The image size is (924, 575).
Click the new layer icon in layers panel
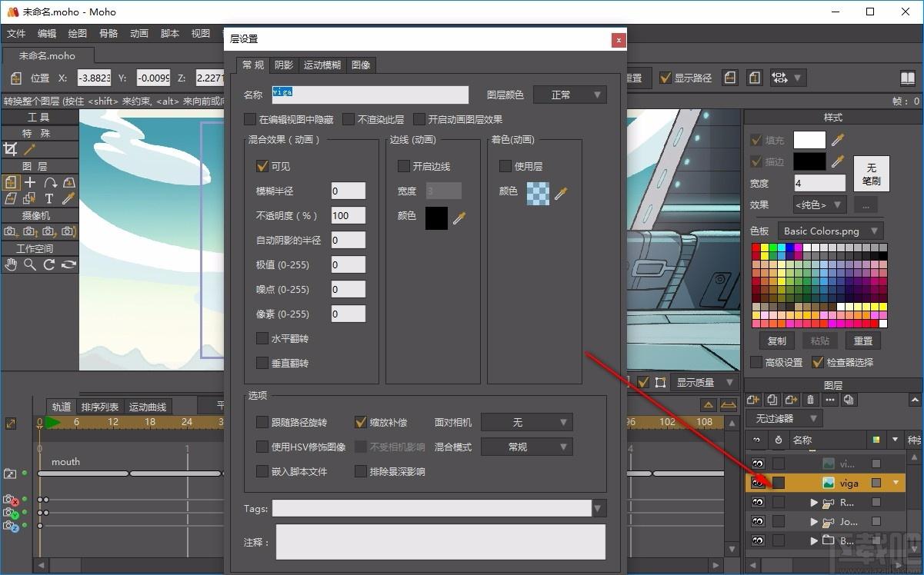pos(753,400)
